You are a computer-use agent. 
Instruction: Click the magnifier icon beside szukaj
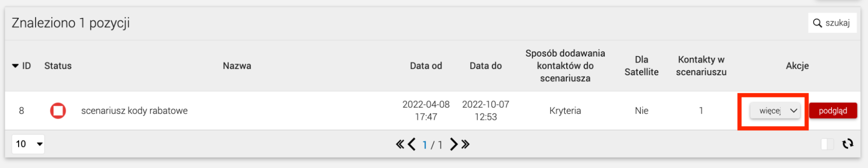click(x=817, y=23)
